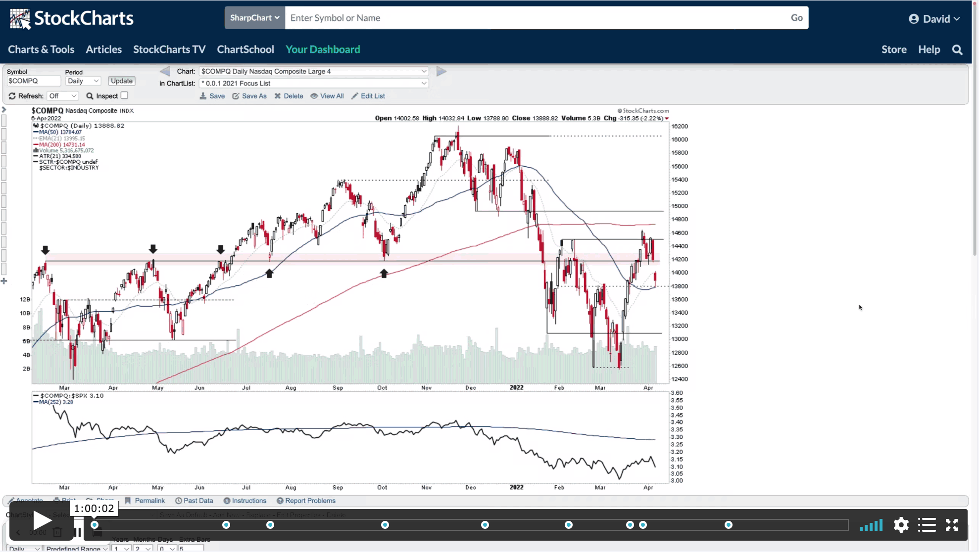Click the MA(252) 3.28 legend label
980x557 pixels.
[x=53, y=403]
